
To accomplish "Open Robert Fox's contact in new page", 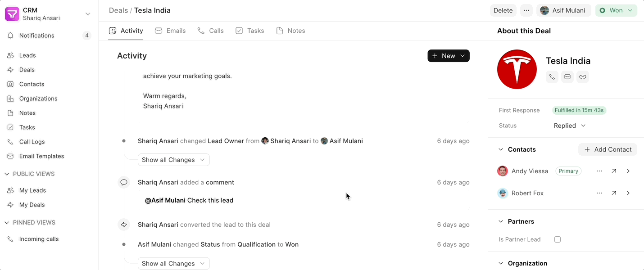I will 614,193.
